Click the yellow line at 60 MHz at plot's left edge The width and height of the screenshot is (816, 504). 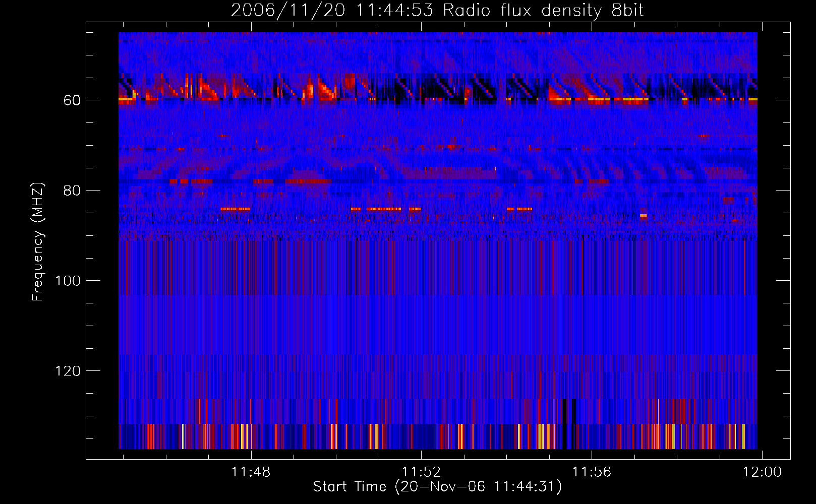click(x=126, y=99)
